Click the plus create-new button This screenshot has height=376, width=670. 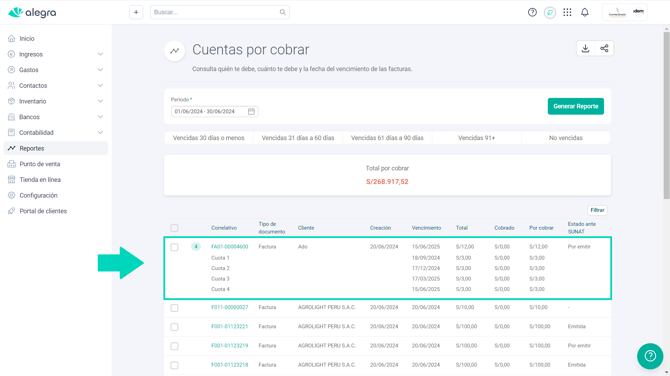(x=136, y=12)
